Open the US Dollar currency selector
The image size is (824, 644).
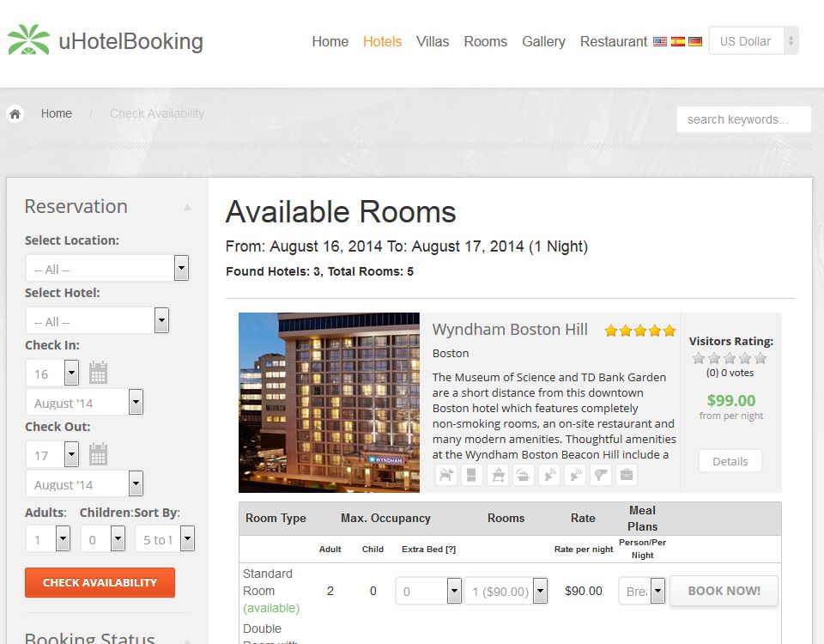[x=754, y=40]
